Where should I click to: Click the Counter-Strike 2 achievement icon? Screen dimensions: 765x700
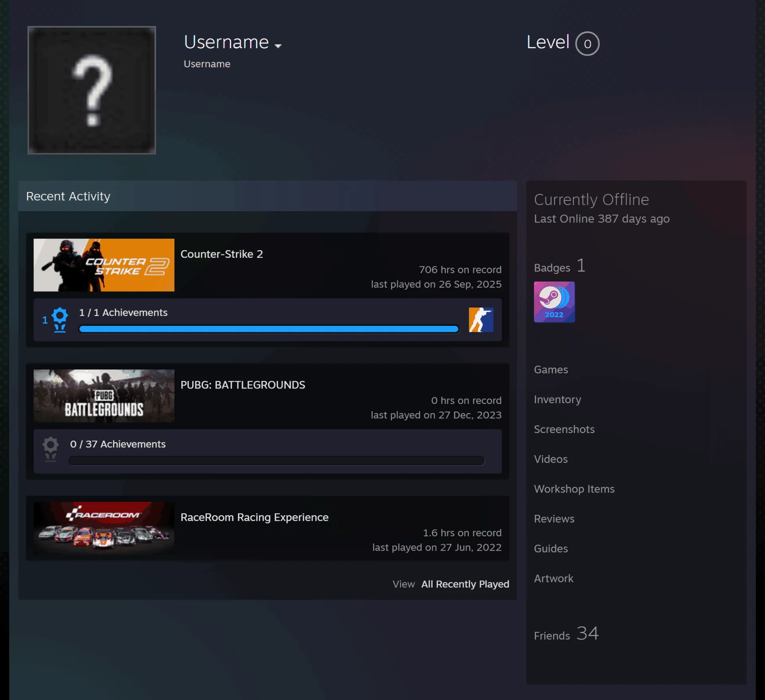[x=481, y=320]
